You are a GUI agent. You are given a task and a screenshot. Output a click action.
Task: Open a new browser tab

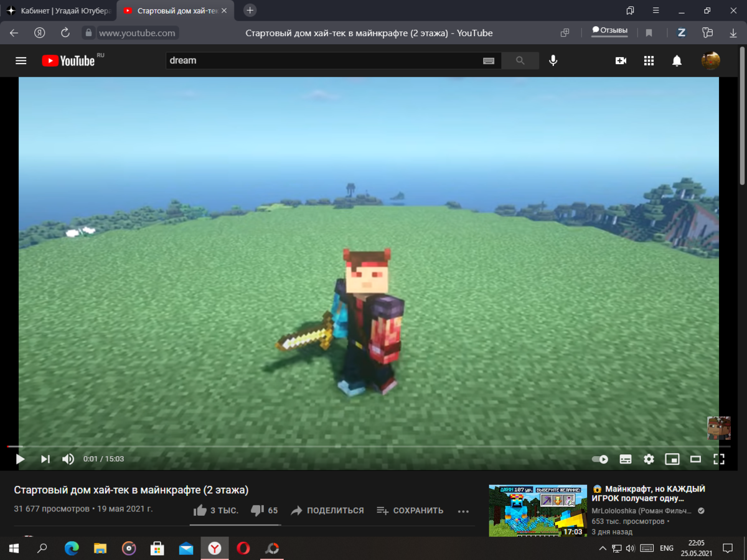pos(250,11)
